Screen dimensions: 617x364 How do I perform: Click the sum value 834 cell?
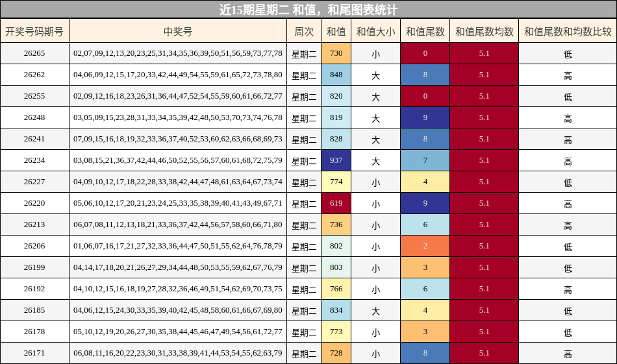[x=336, y=311]
